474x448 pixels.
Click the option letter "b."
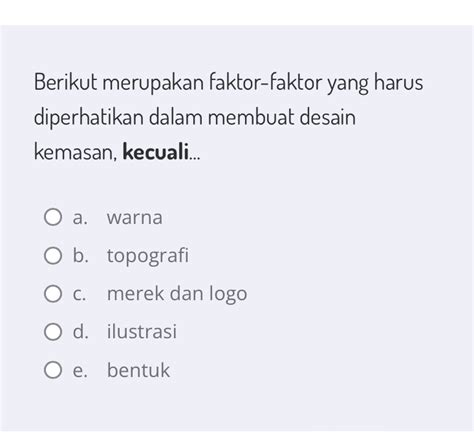tap(81, 256)
